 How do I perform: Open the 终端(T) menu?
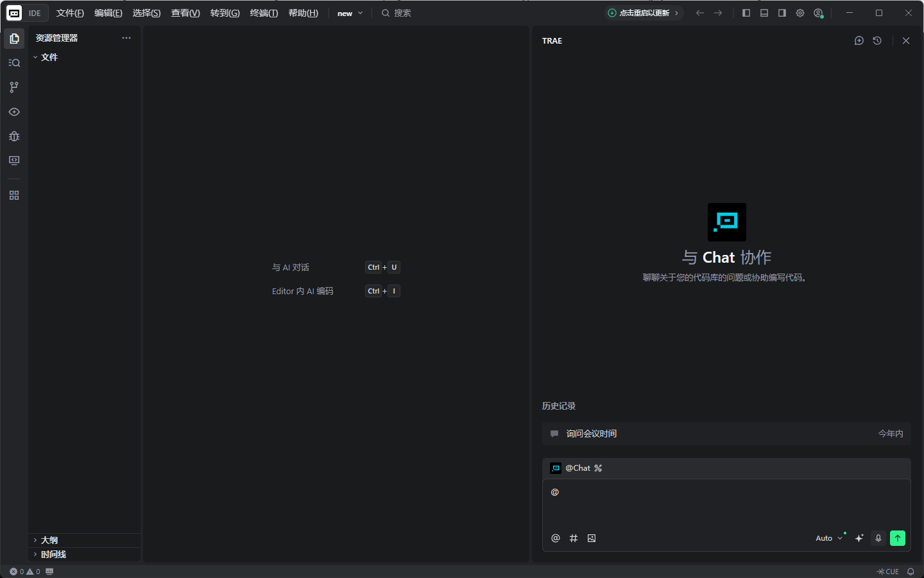pos(264,13)
